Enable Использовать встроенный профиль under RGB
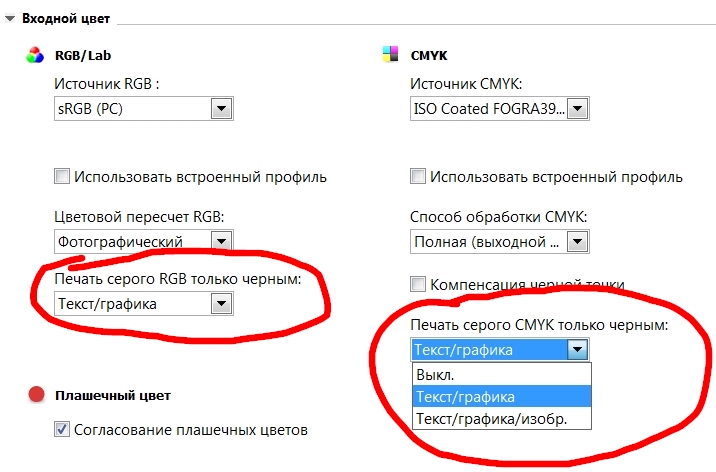 click(62, 177)
